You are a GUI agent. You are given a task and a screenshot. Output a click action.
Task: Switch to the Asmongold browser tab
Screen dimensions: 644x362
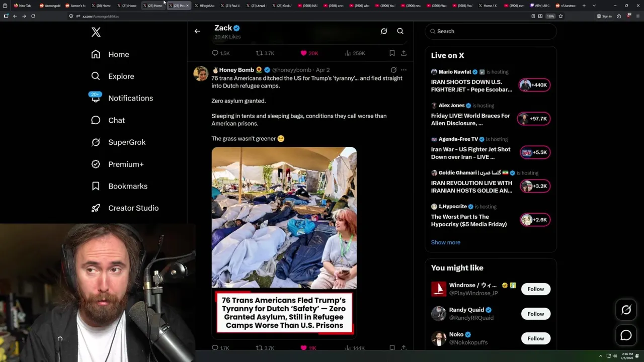[x=50, y=6]
